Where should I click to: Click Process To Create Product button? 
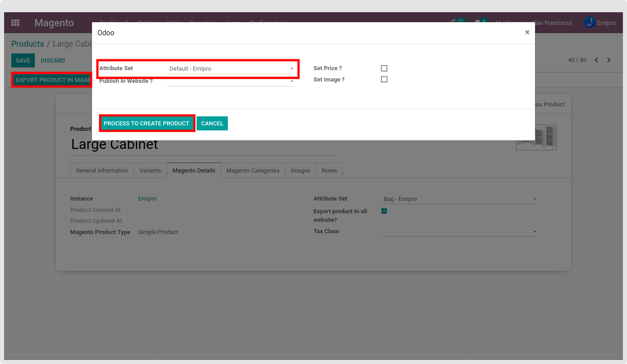(x=147, y=123)
